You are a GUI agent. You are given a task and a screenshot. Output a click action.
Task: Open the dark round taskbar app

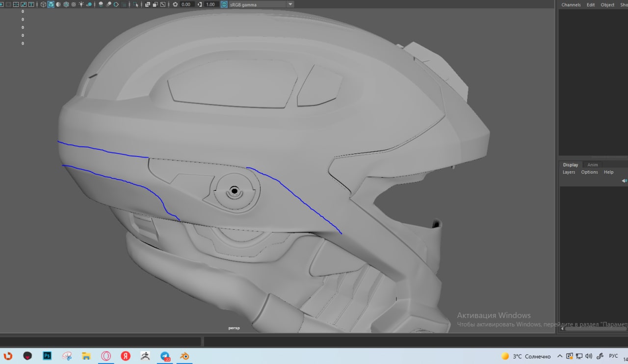tap(27, 356)
